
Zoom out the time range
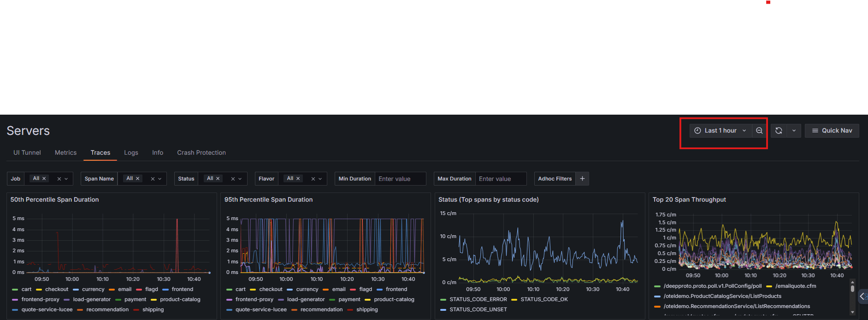pyautogui.click(x=759, y=131)
